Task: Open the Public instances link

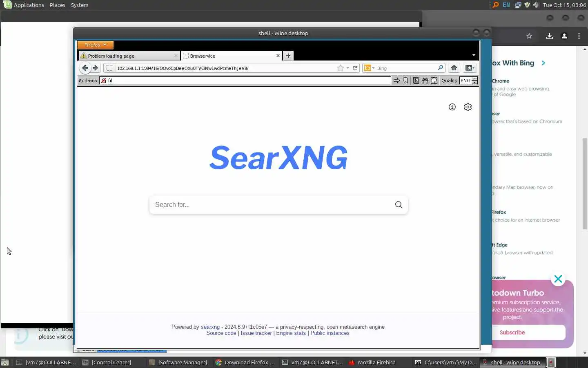Action: coord(330,333)
